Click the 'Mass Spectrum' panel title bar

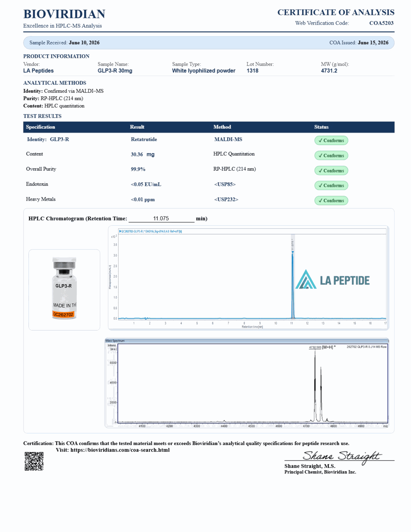pyautogui.click(x=247, y=341)
